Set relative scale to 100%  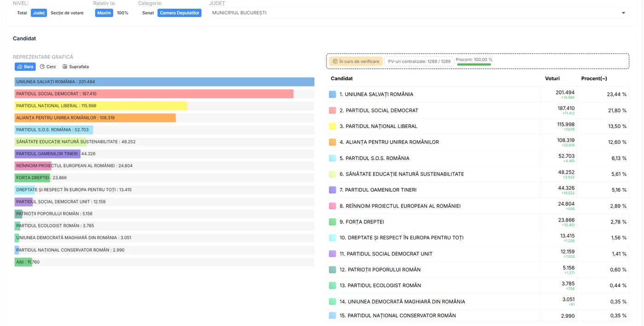coord(122,13)
